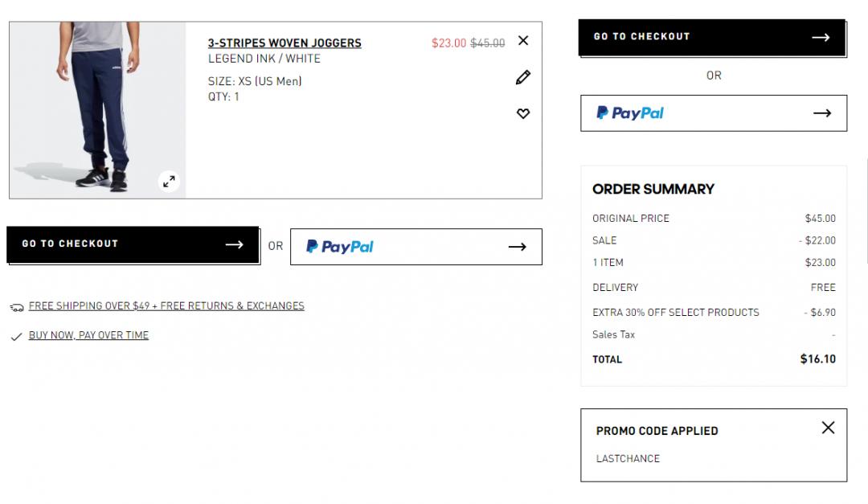Screen dimensions: 868x504
Task: Click the arrow on the lower checkout button
Action: coord(234,244)
